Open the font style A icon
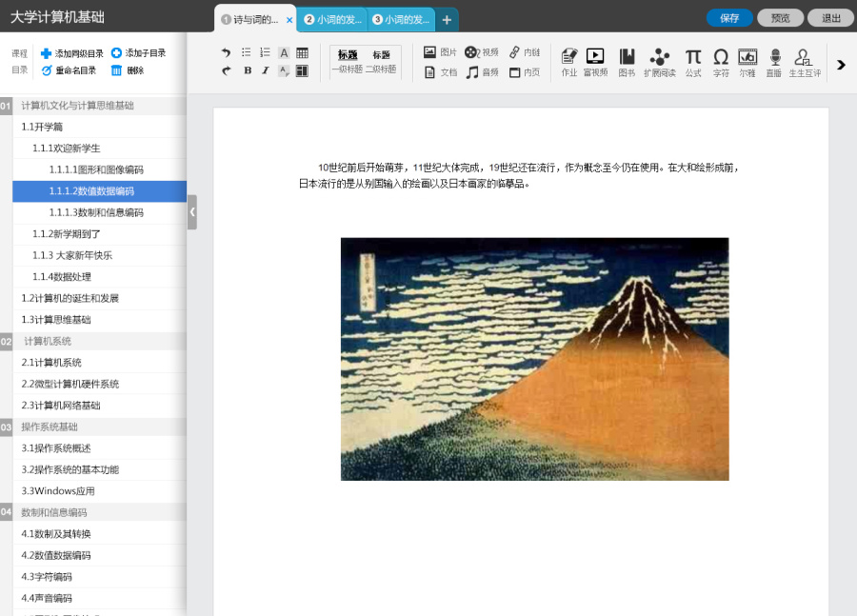The height and width of the screenshot is (616, 857). [x=284, y=53]
